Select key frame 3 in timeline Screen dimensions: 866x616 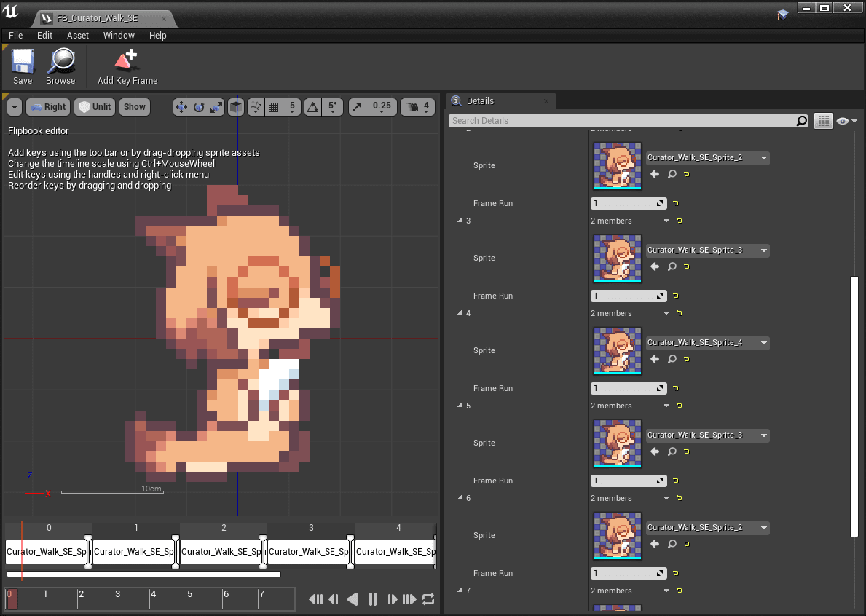pos(308,551)
